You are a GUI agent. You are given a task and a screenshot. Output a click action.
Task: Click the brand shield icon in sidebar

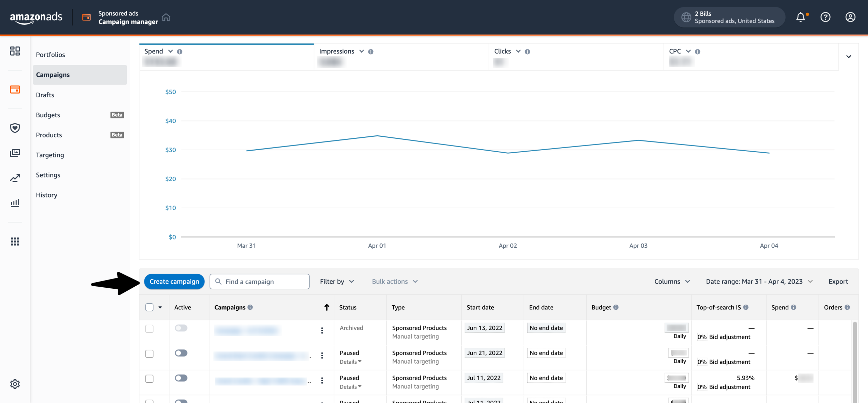[15, 128]
